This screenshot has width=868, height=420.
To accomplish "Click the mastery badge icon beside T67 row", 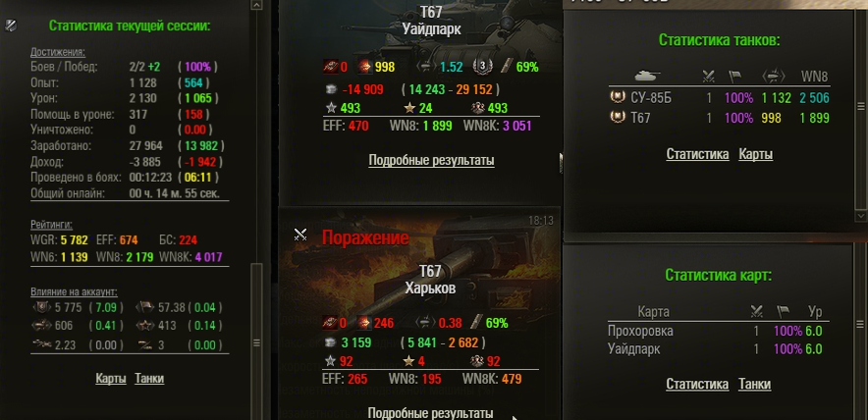I will coord(617,118).
